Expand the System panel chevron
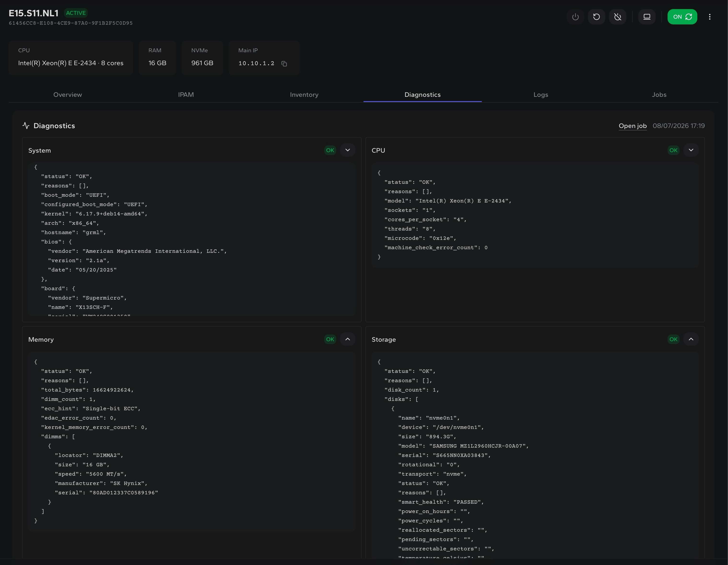 coord(348,150)
